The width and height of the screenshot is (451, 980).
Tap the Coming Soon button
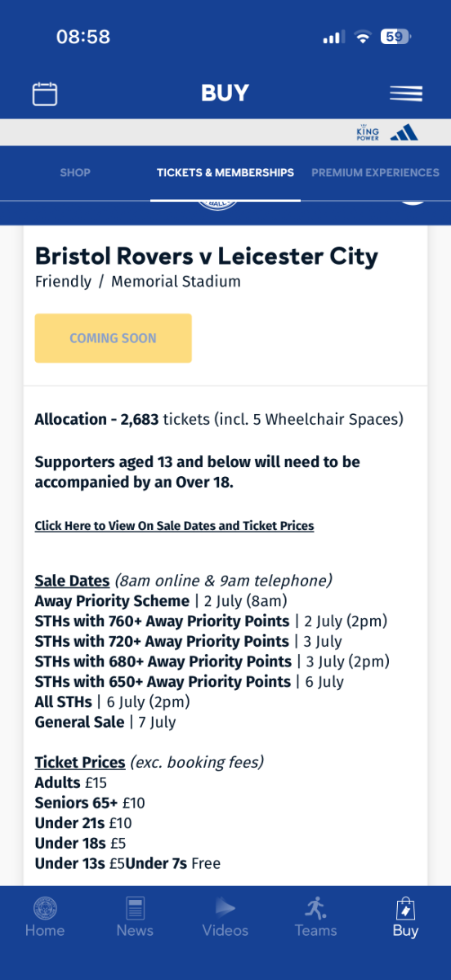113,338
